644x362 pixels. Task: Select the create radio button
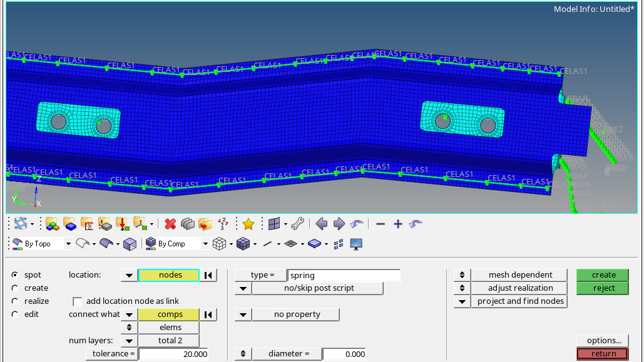[x=16, y=288]
